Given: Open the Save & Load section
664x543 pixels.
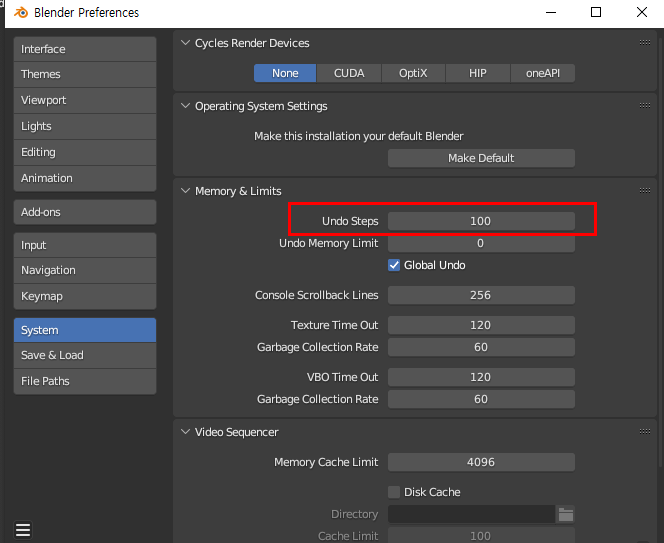Looking at the screenshot, I should [x=85, y=355].
